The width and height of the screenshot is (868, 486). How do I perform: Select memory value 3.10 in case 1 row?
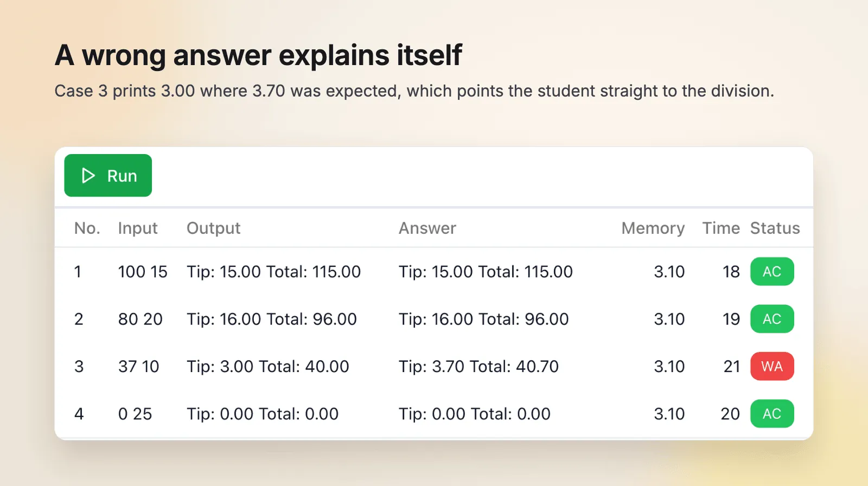click(669, 271)
